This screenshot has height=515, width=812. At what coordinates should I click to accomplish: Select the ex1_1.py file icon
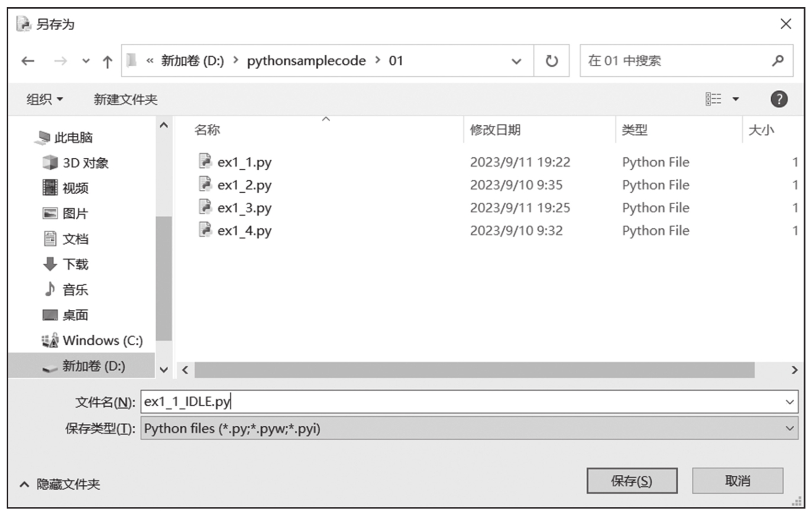coord(205,161)
